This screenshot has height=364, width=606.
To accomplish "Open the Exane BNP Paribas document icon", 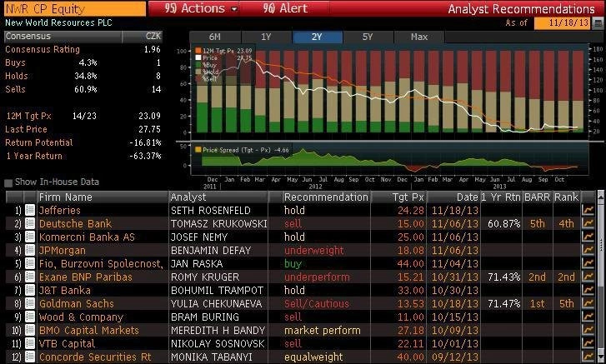I will (x=30, y=277).
